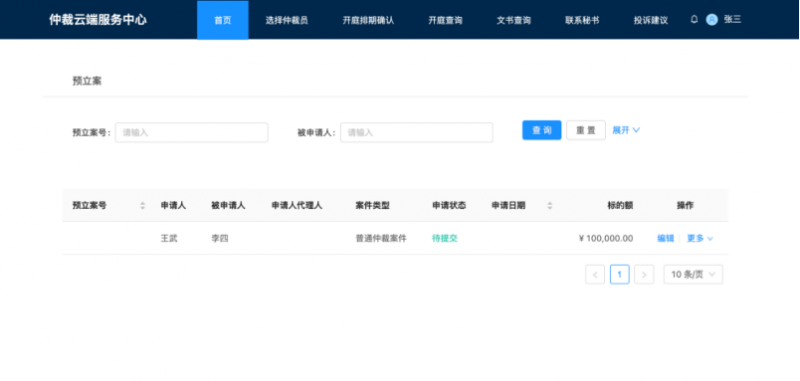Screen dimensions: 800x381
Task: Open 开庭排期确认 menu item
Action: (368, 20)
